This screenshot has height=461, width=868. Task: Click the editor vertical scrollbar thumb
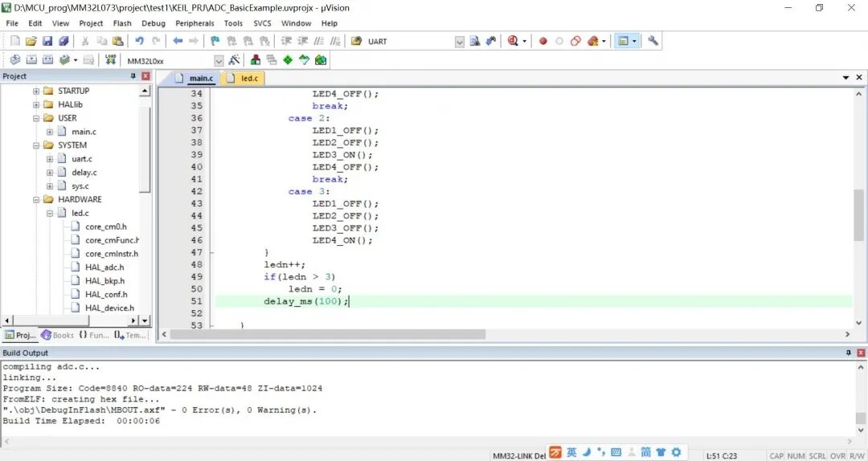coord(858,215)
